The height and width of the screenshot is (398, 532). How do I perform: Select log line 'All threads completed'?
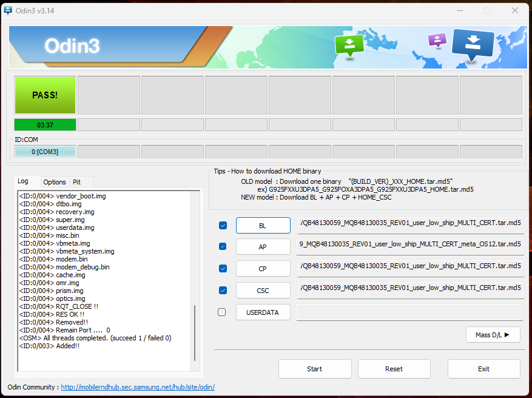(x=95, y=338)
